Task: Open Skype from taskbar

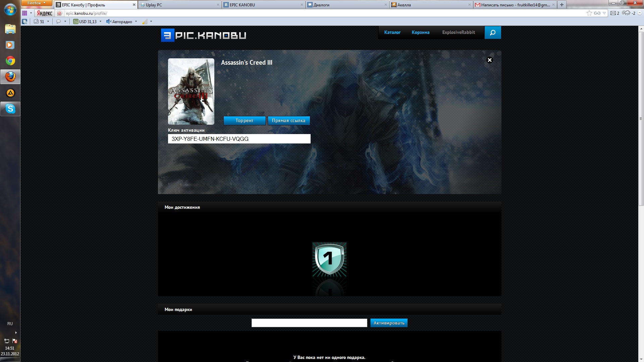Action: [x=10, y=109]
